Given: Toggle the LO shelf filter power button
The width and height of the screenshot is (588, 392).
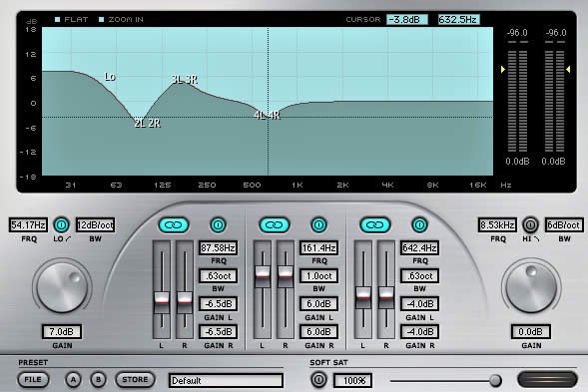Looking at the screenshot, I should click(x=62, y=225).
